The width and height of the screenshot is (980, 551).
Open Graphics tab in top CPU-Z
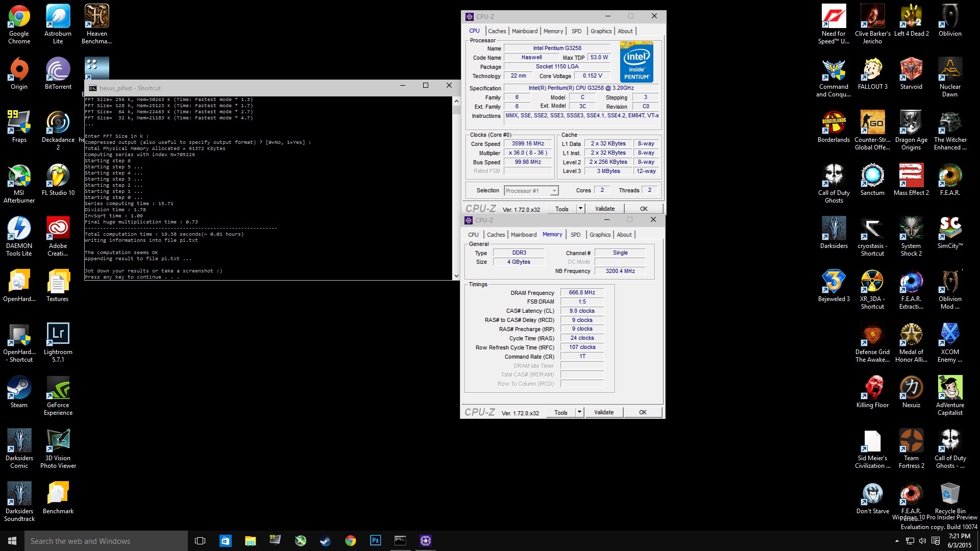[x=601, y=31]
